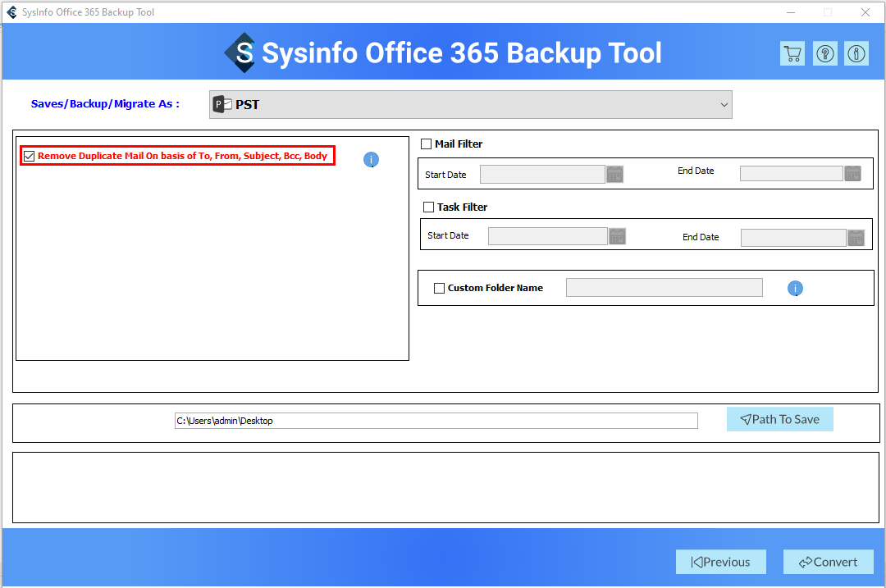Enable the Task Filter checkbox

428,207
